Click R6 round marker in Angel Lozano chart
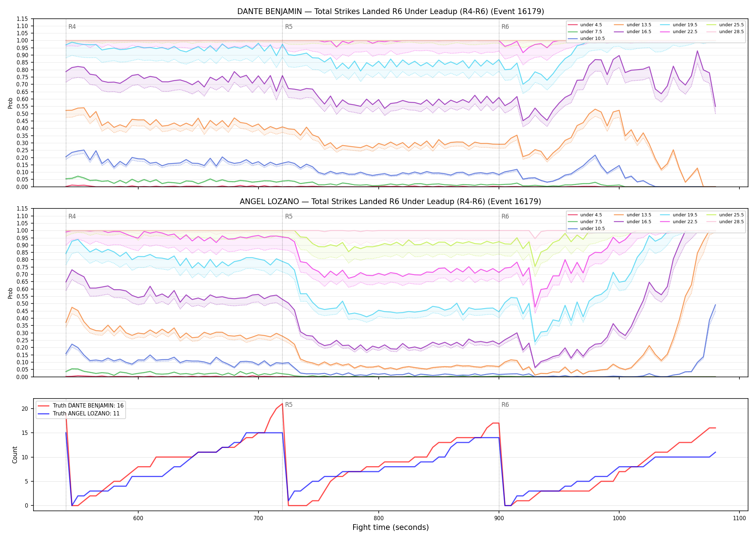The height and width of the screenshot is (540, 756). [x=505, y=216]
